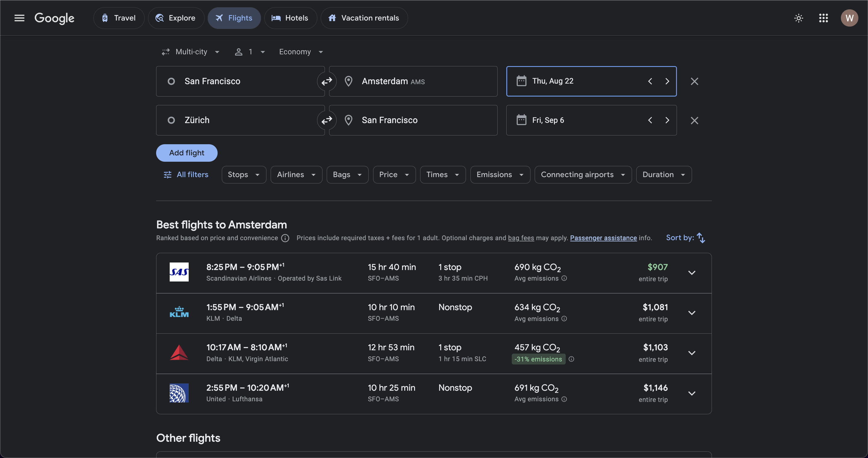Select the 1:55 PM – 9:05 AM flight
The image size is (868, 458).
[x=434, y=313]
